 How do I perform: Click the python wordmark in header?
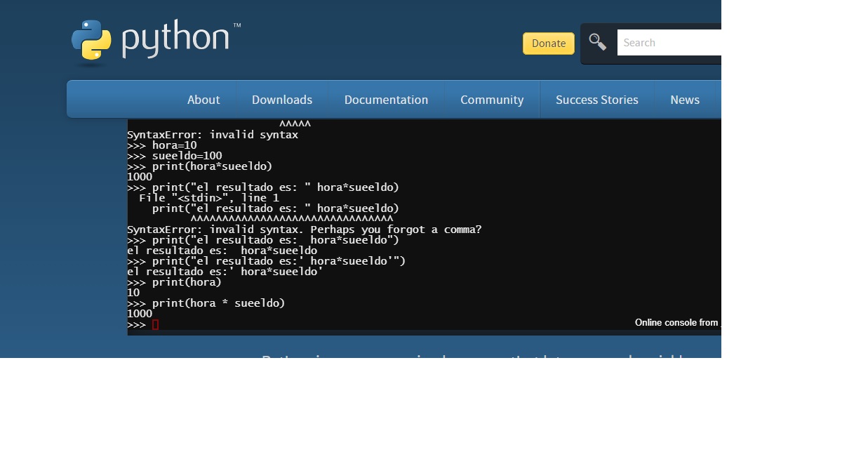coord(175,39)
